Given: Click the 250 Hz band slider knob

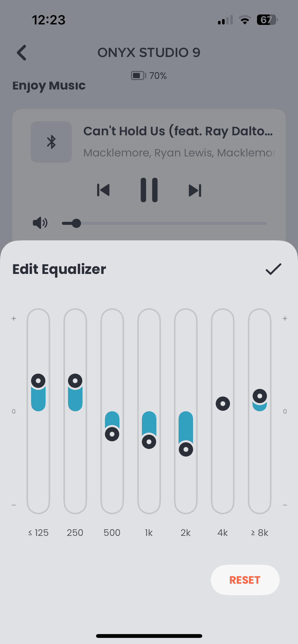Looking at the screenshot, I should tap(75, 381).
